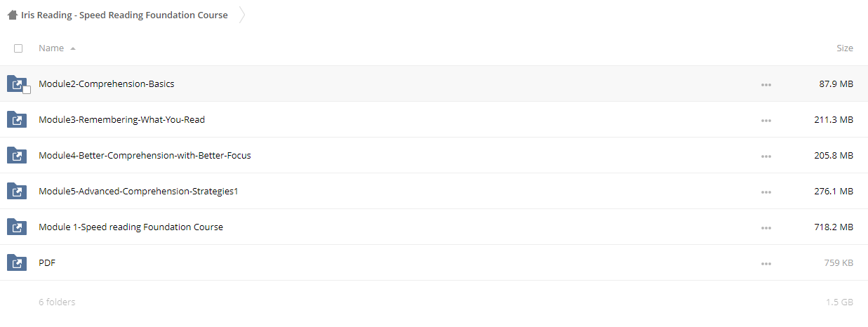Tick the select-all checkbox in the header
Screen dimensions: 868x327
pyautogui.click(x=18, y=48)
